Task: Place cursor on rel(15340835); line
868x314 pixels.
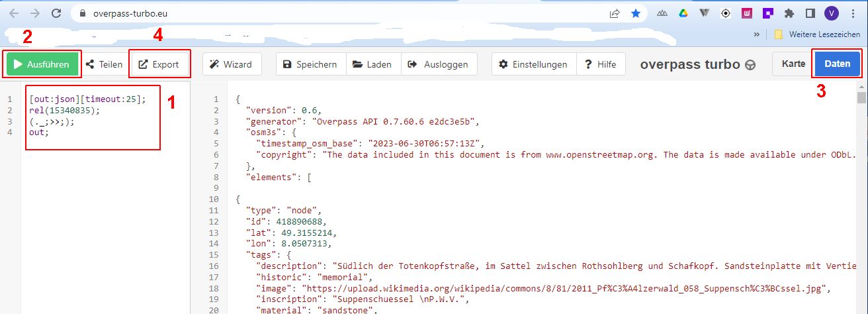Action: pos(65,111)
